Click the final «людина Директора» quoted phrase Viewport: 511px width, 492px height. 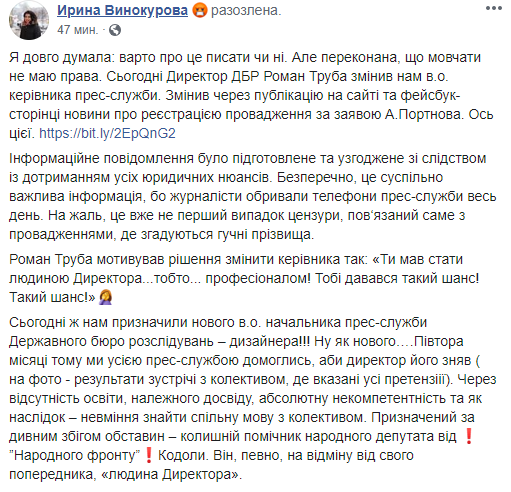[x=170, y=474]
